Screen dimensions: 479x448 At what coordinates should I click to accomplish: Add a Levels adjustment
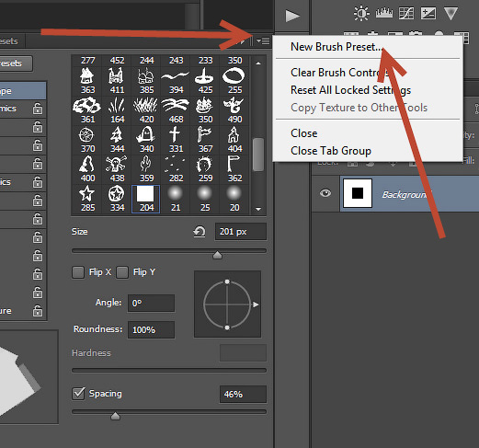(x=384, y=13)
